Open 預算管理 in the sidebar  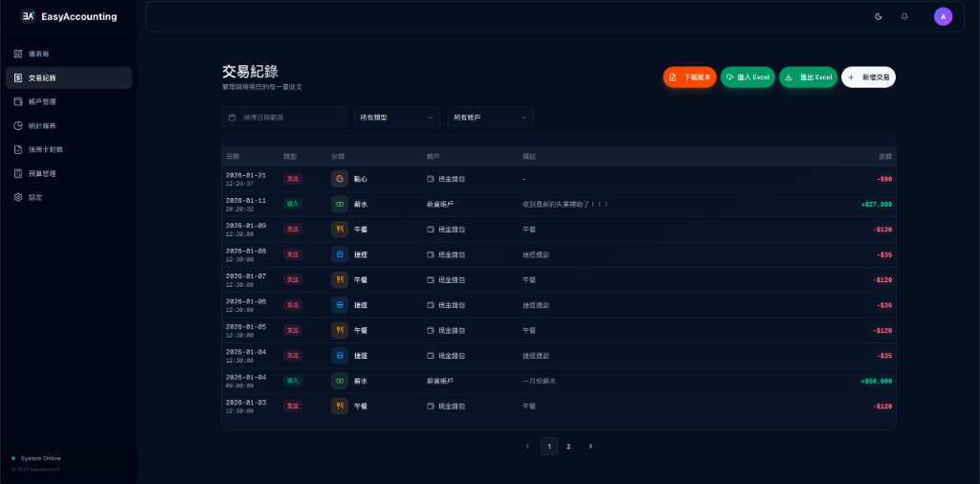click(69, 173)
